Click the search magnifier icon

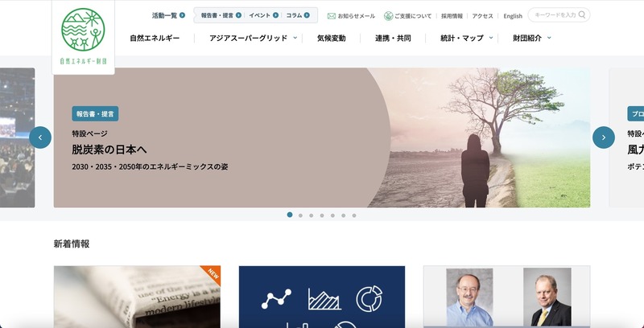582,14
